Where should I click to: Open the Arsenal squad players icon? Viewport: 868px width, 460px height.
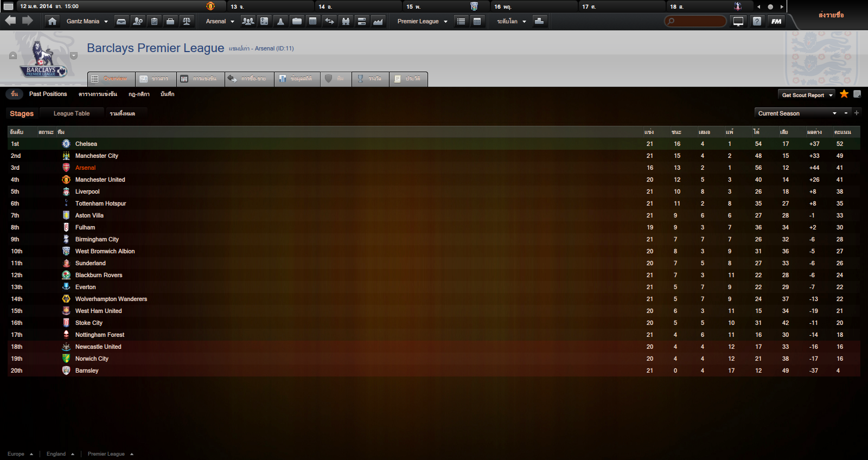248,21
